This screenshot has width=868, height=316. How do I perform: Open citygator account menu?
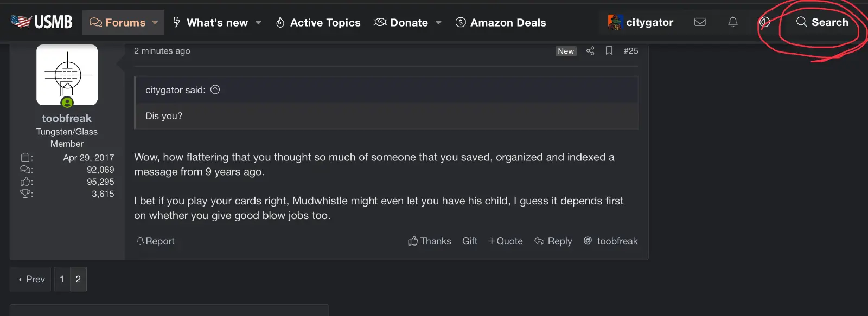641,22
